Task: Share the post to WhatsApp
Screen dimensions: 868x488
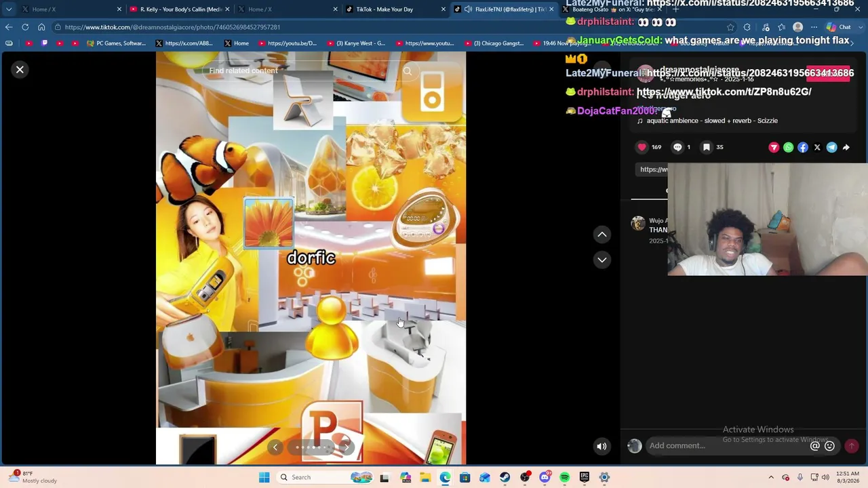Action: (x=788, y=147)
